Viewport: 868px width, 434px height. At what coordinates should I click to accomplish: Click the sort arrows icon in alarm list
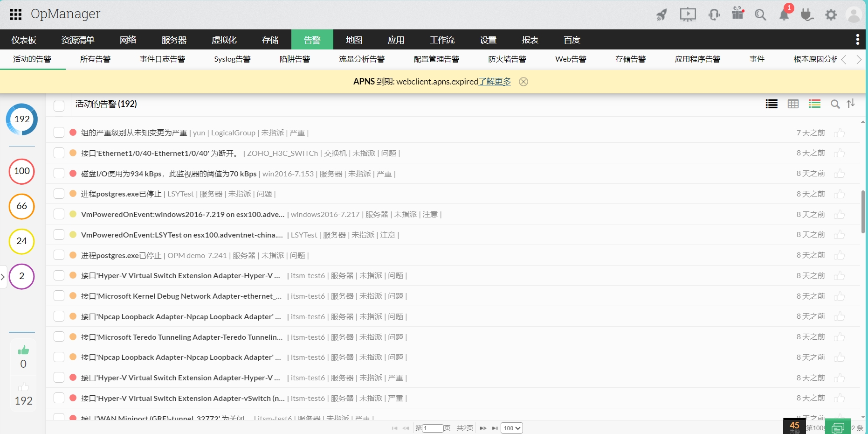pos(851,104)
